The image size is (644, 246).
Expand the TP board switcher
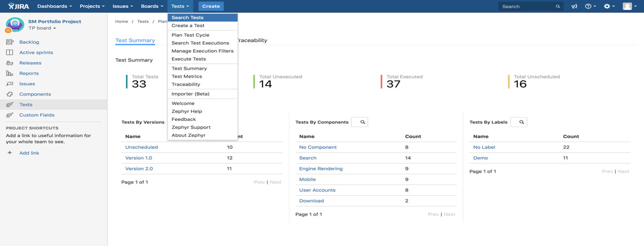[x=42, y=28]
